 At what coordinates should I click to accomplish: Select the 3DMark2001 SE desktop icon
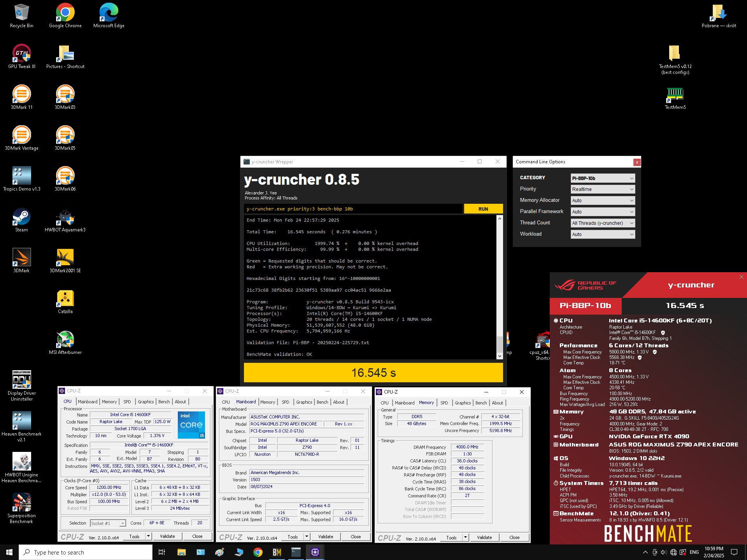[65, 261]
